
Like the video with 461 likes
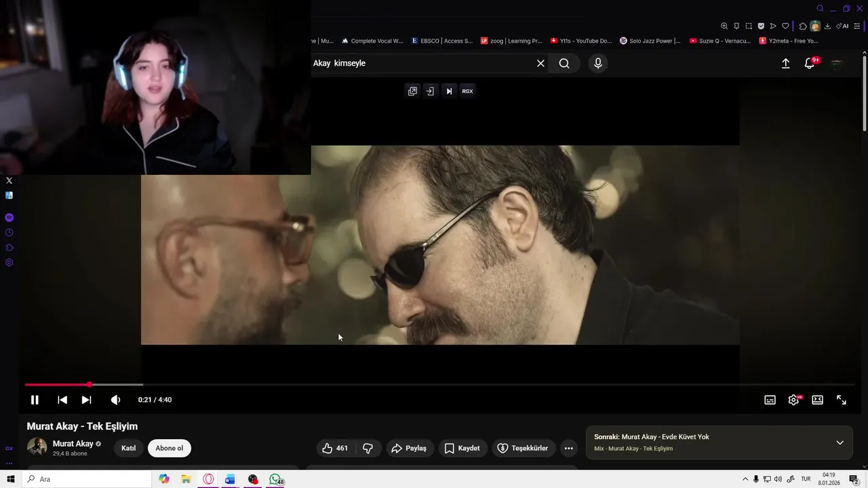pos(335,448)
